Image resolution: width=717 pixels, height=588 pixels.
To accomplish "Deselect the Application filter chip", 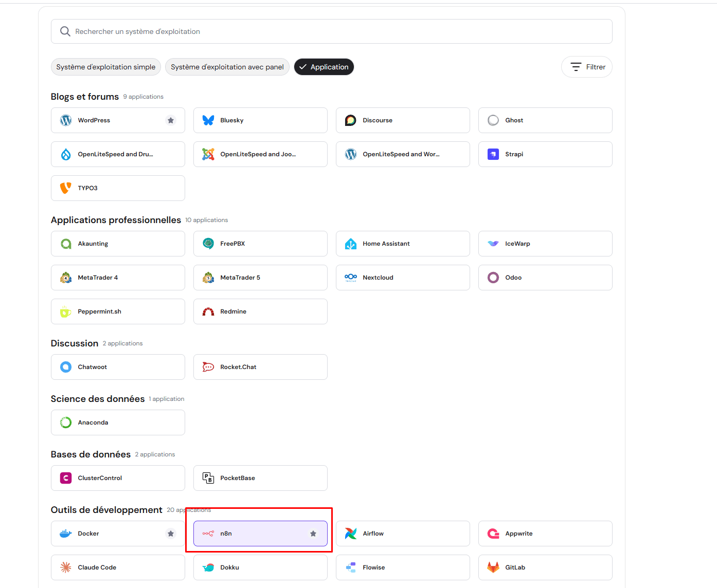I will (324, 67).
